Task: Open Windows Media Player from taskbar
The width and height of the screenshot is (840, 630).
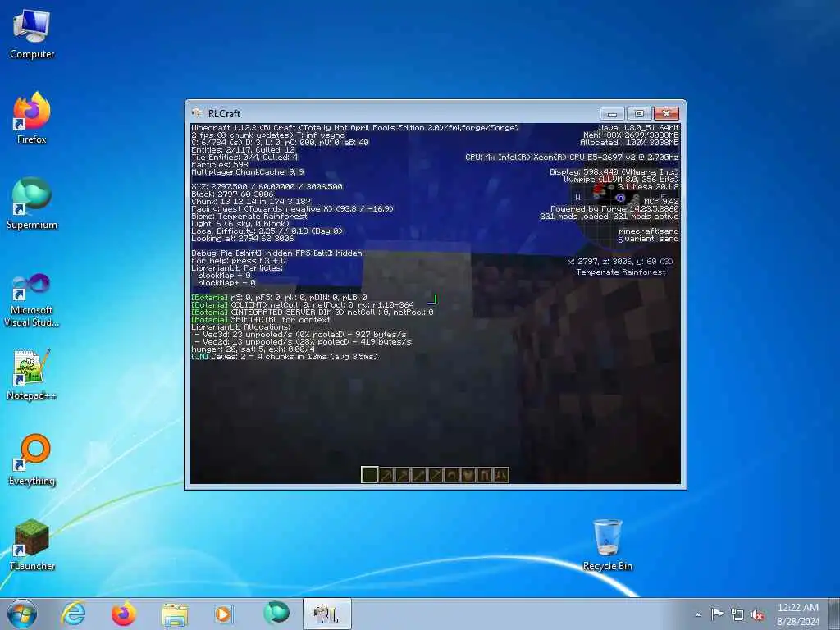Action: click(x=223, y=614)
